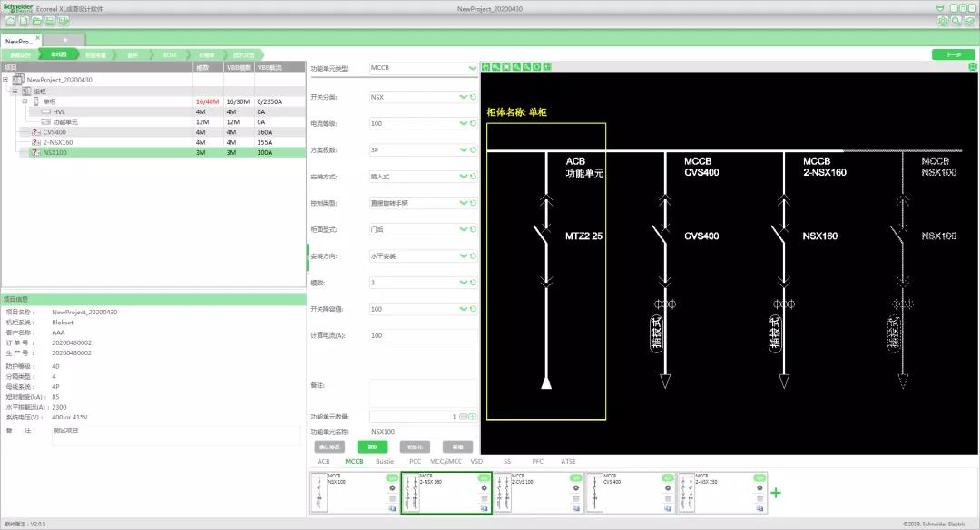
Task: Click the refresh icon beside the 3P field
Action: [x=473, y=150]
